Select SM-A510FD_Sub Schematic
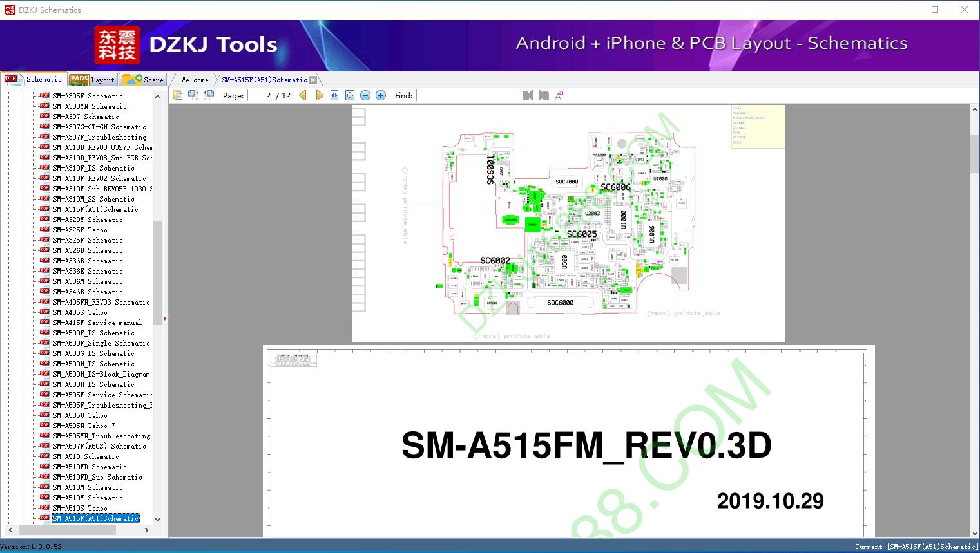Screen dimensions: 980x553 (x=97, y=477)
